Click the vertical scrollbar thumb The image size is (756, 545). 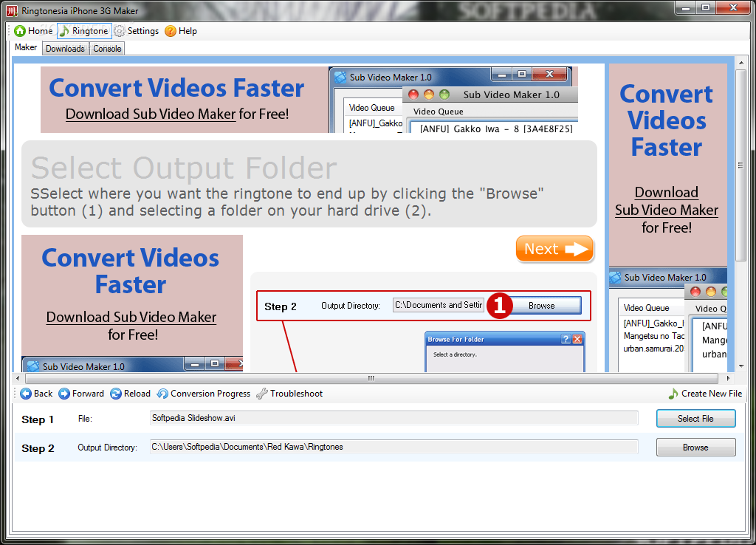point(741,165)
